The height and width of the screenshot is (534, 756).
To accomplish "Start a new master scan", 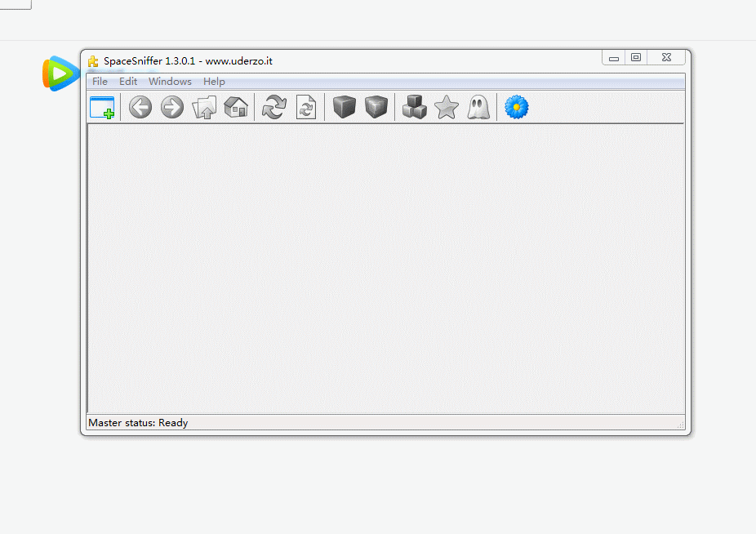I will click(274, 107).
